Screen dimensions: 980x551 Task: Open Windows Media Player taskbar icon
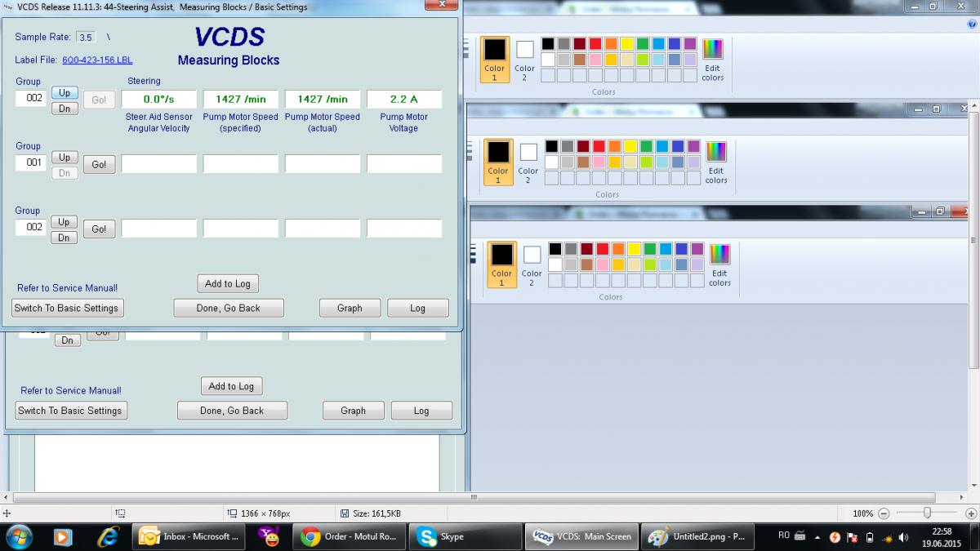62,536
